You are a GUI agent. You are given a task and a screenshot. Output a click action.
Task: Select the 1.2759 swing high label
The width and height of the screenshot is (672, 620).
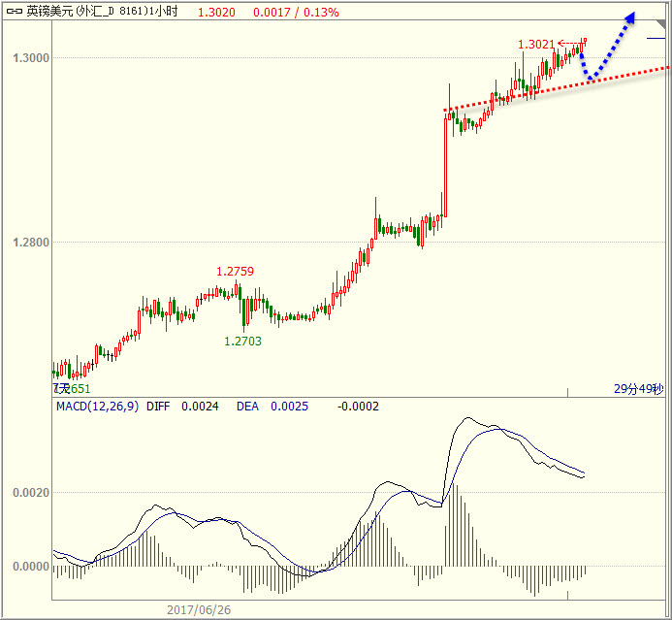click(x=235, y=272)
